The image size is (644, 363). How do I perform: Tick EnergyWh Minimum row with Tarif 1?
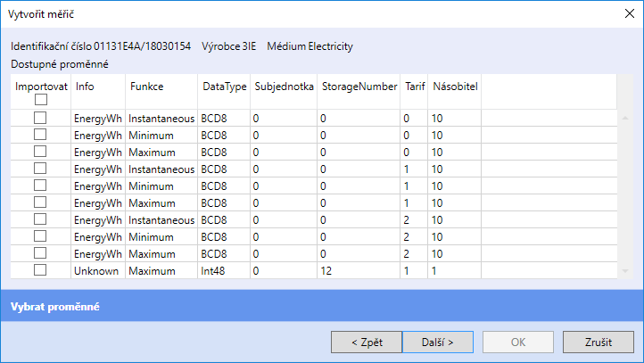40,186
